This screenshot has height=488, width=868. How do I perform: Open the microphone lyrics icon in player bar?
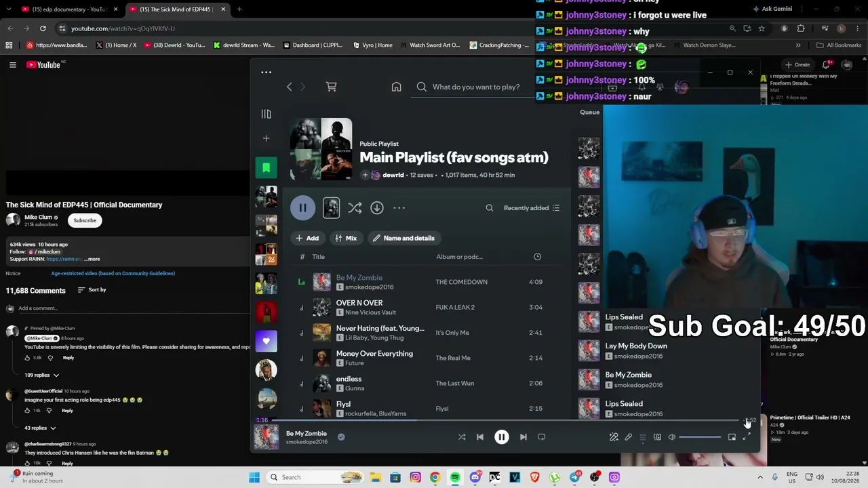click(629, 437)
